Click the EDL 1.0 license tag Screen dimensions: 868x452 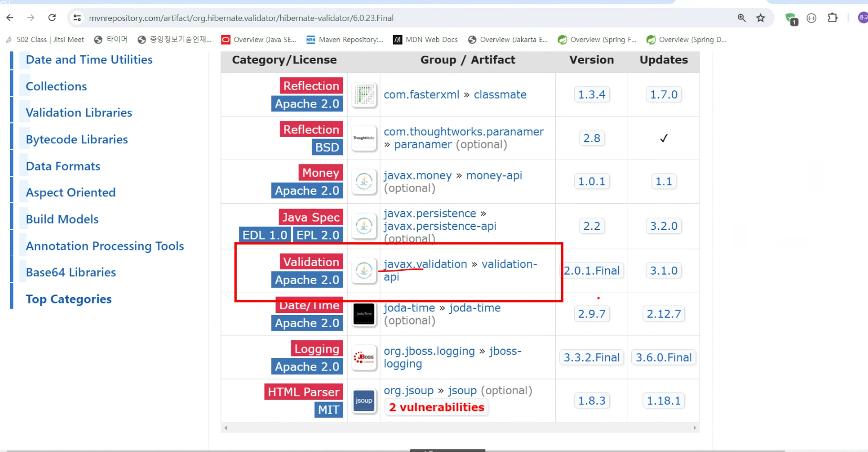[x=264, y=235]
